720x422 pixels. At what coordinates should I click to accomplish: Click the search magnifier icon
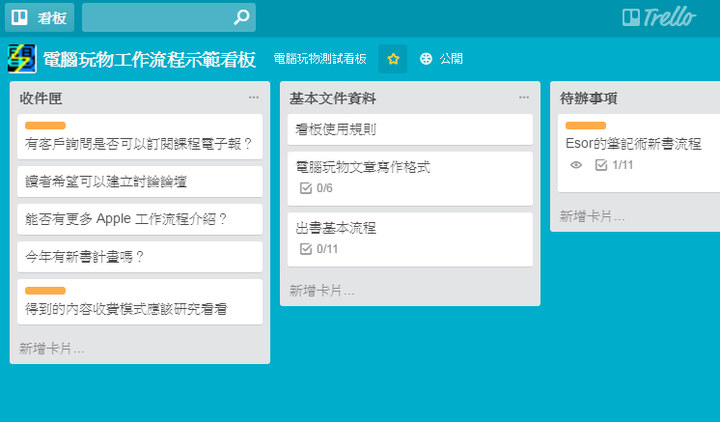coord(242,17)
